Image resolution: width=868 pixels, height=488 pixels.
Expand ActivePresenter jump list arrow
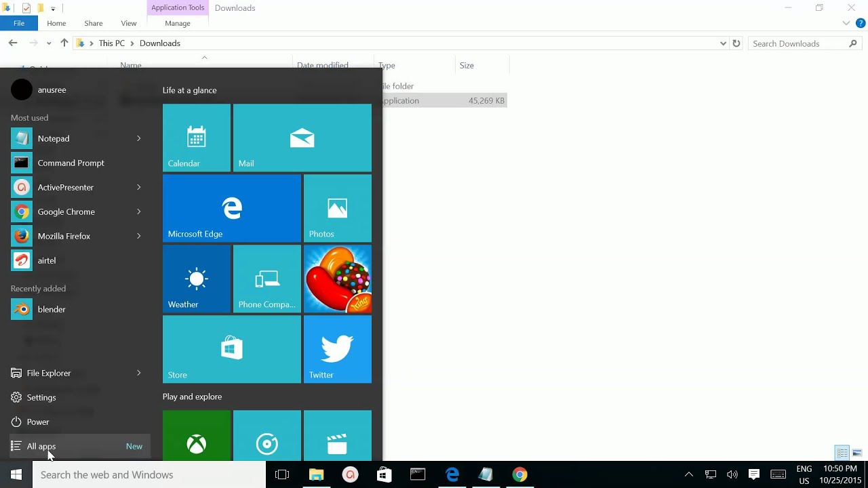pos(139,187)
